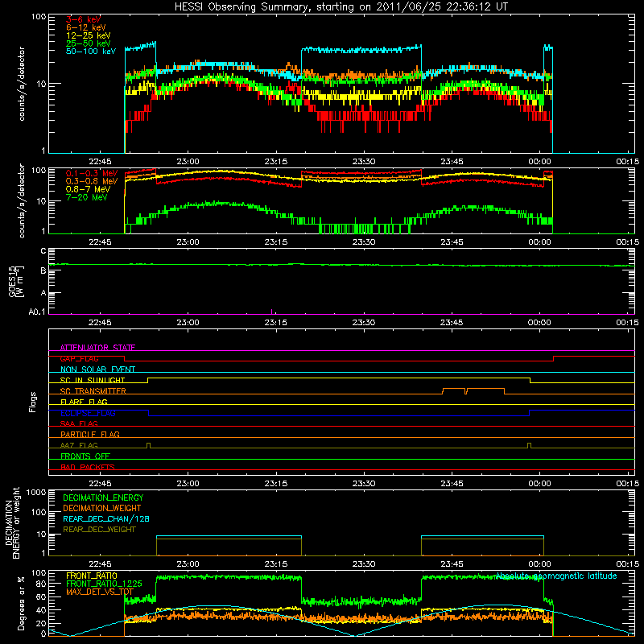Click the Flags panel axis title
644x644 pixels.
tap(33, 402)
